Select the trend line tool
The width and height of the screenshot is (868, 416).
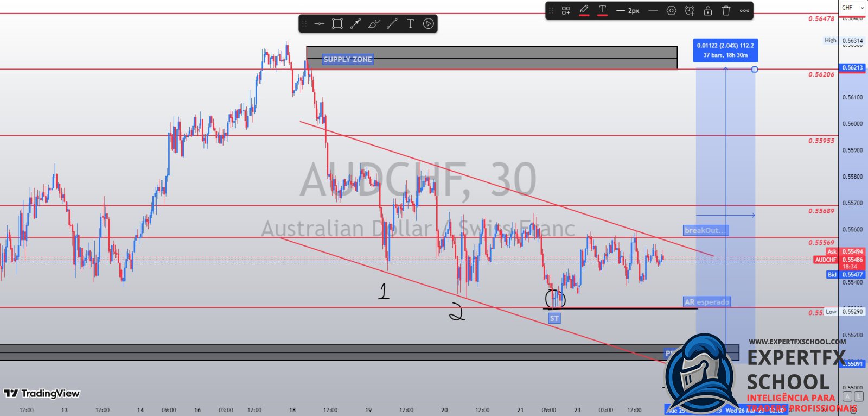[x=392, y=23]
